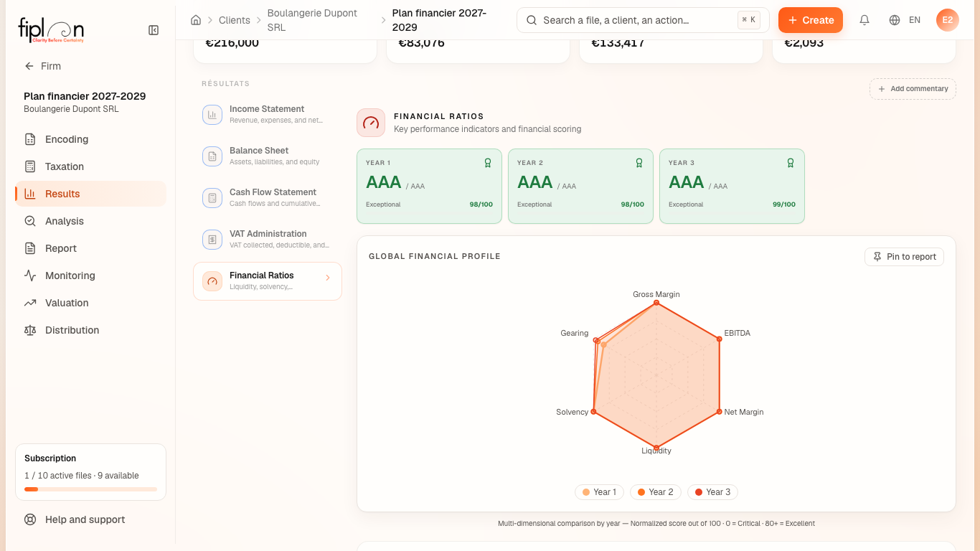Open the VAT Administration tab
The height and width of the screenshot is (551, 980).
click(x=268, y=239)
